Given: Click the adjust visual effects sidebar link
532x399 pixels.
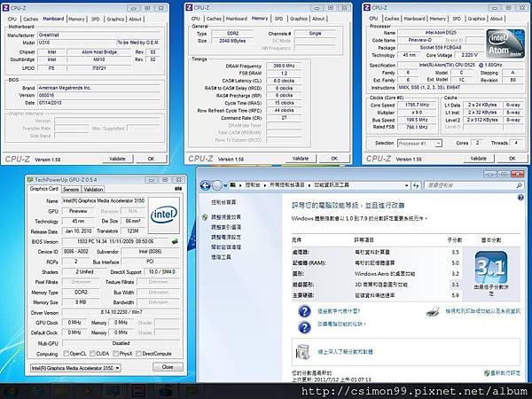Looking at the screenshot, I should [226, 217].
